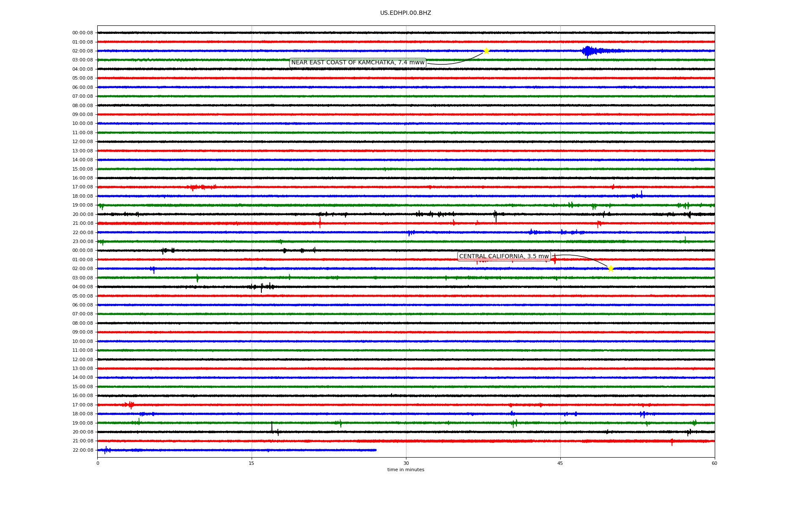
Task: Click the 'time in minutes' axis label
Action: coord(405,470)
